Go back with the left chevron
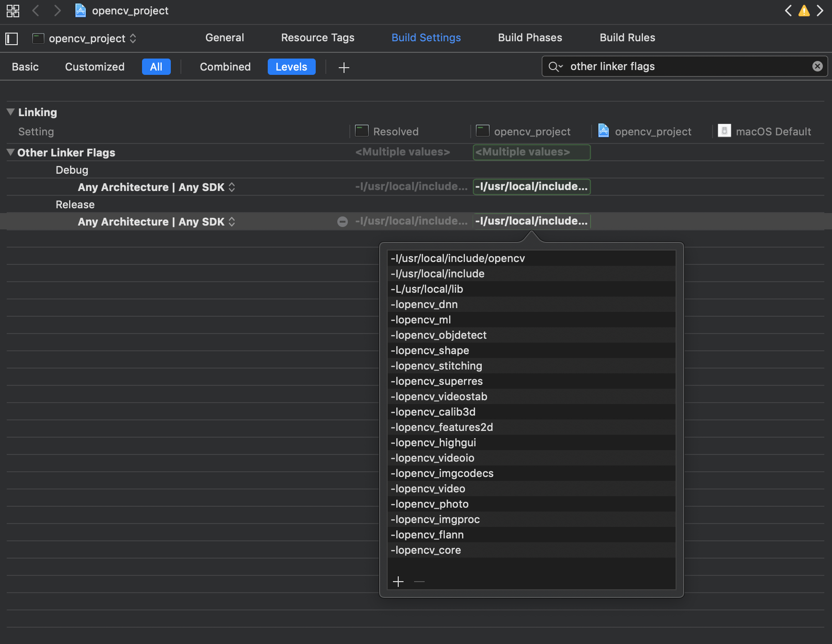The image size is (832, 644). pyautogui.click(x=36, y=11)
